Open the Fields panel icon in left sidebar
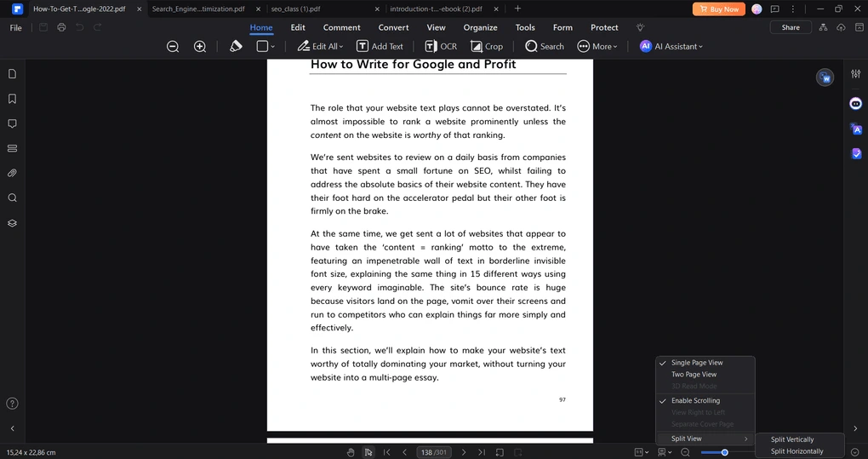This screenshot has height=459, width=868. pyautogui.click(x=12, y=148)
